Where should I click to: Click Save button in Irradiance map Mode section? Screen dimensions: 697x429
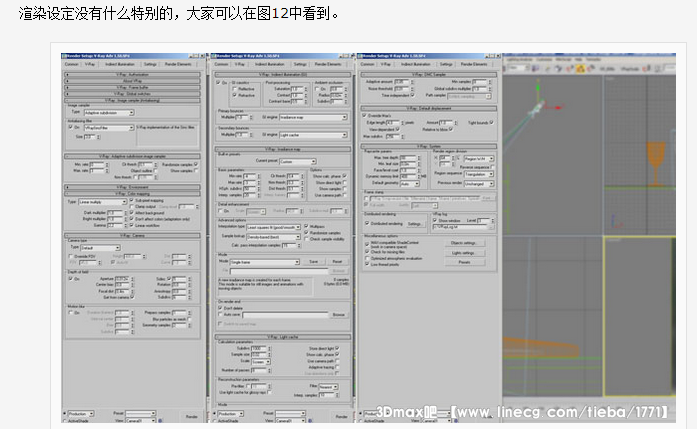pyautogui.click(x=314, y=262)
